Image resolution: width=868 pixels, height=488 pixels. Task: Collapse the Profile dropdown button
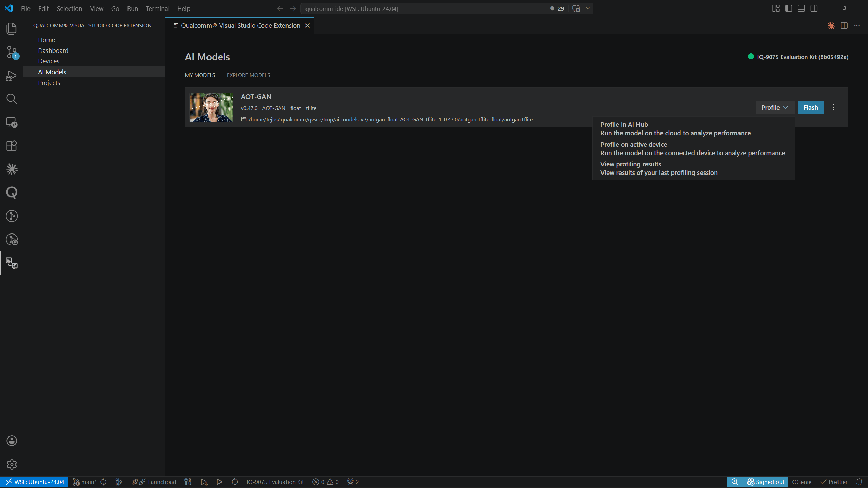point(775,107)
